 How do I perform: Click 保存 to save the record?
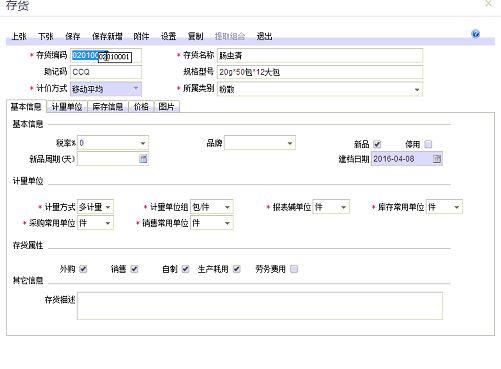(x=73, y=36)
